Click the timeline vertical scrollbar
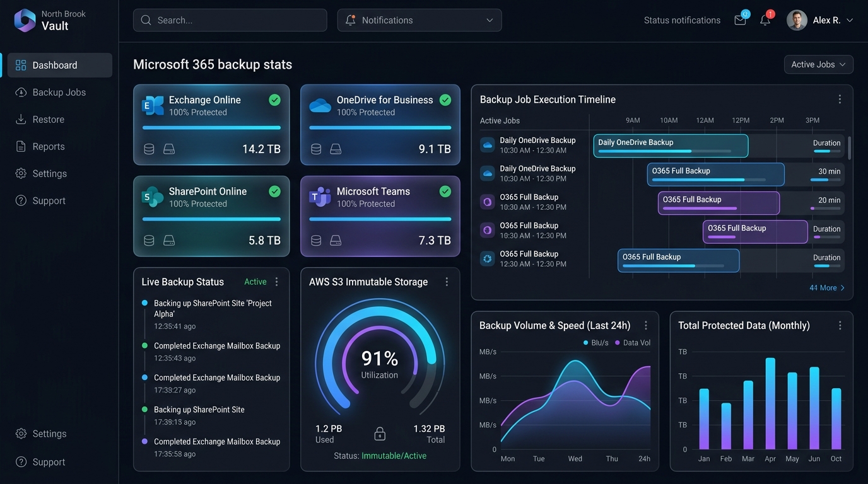This screenshot has height=484, width=868. 849,148
